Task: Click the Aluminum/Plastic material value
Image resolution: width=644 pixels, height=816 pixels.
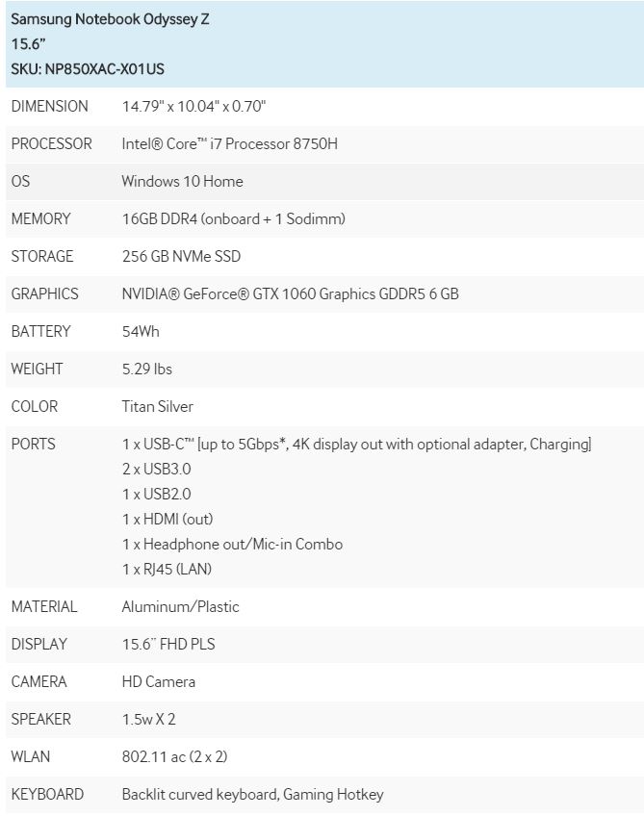Action: pyautogui.click(x=180, y=606)
